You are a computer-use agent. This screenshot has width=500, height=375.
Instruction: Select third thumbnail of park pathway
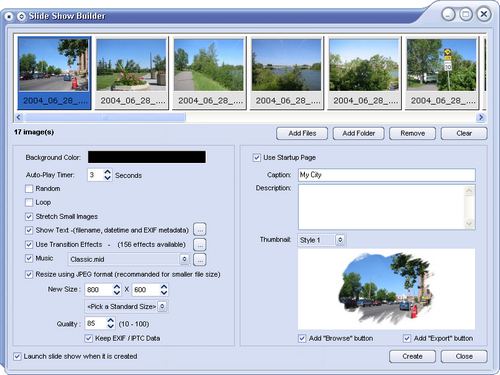point(209,73)
